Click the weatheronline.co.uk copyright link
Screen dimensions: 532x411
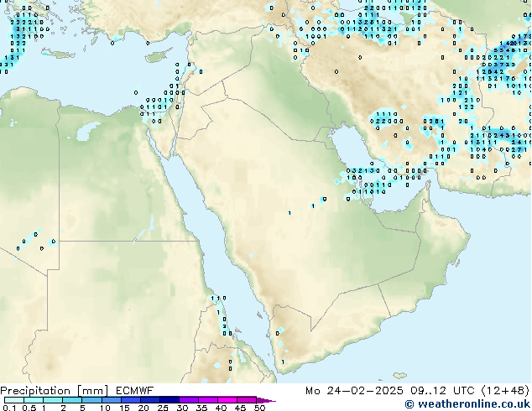click(467, 404)
